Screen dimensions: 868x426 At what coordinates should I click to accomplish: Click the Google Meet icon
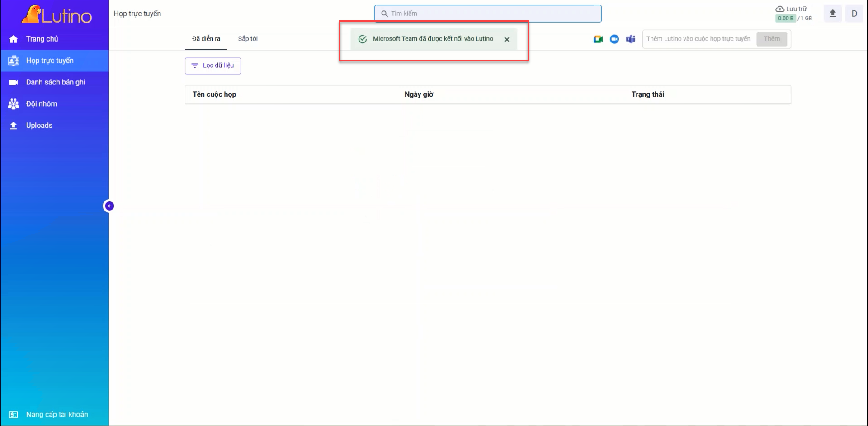598,39
